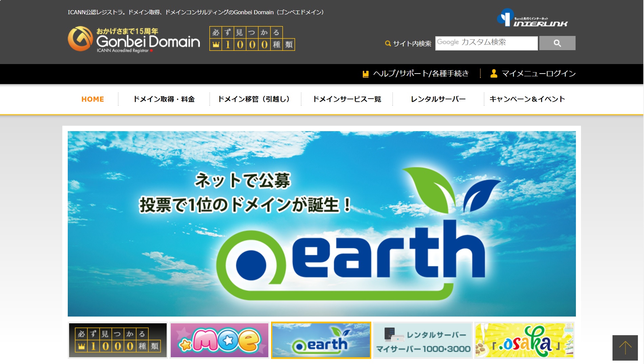Image resolution: width=644 pixels, height=364 pixels.
Task: Click the large earth domain banner
Action: 321,224
